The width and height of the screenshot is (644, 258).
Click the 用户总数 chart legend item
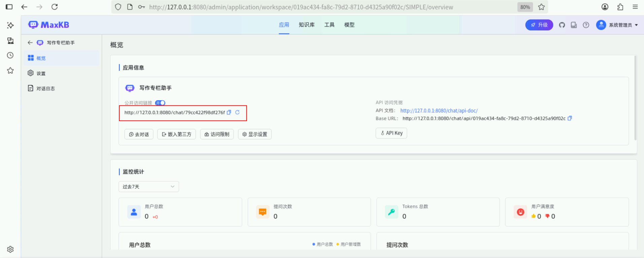(323, 244)
